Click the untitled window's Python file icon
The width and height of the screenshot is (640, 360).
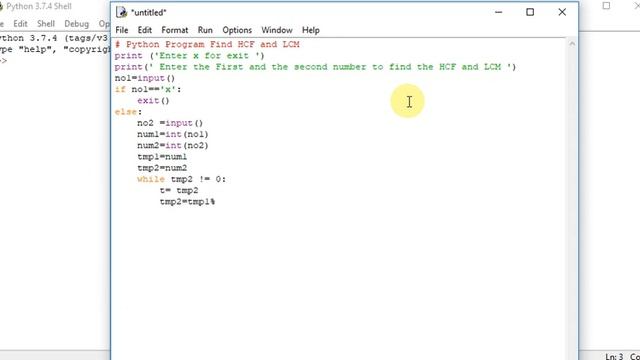(121, 12)
